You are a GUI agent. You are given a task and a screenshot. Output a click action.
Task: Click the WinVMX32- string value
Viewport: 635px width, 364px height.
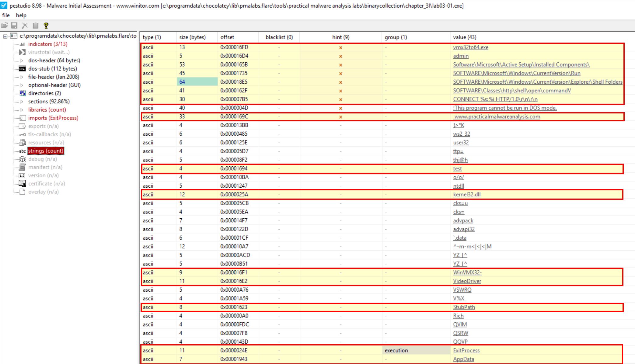pos(467,272)
